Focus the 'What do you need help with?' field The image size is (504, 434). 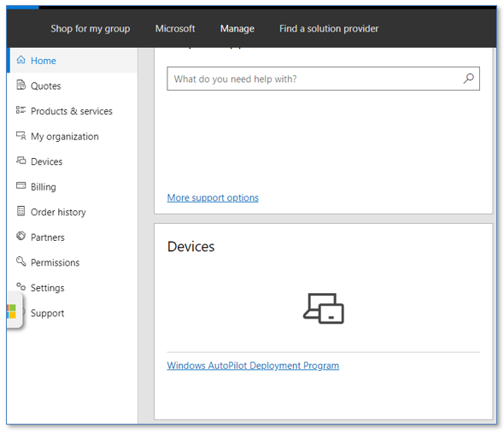pos(324,79)
